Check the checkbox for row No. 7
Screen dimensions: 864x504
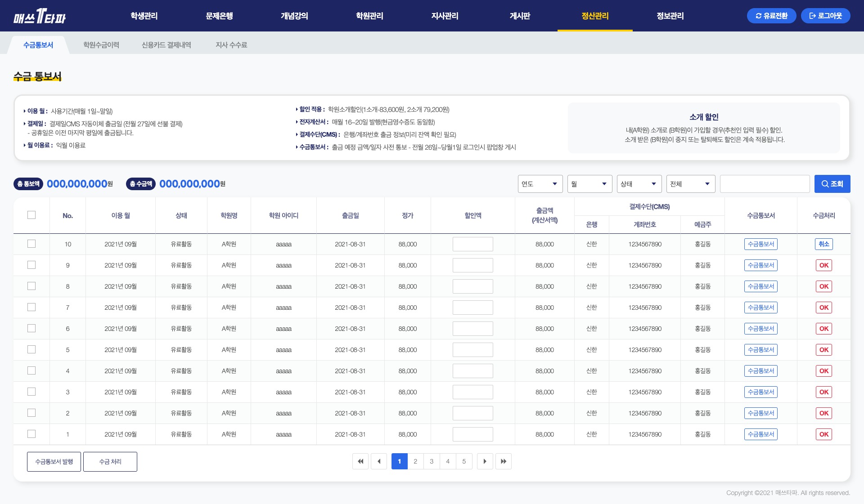31,307
